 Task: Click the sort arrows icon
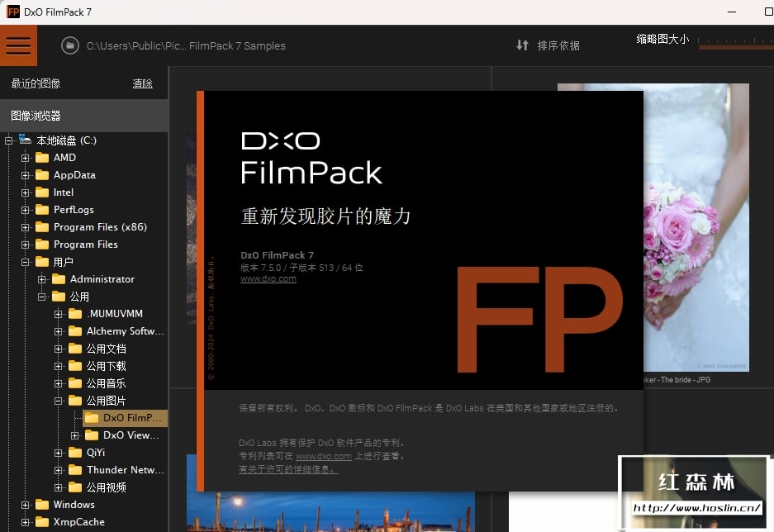pyautogui.click(x=522, y=45)
